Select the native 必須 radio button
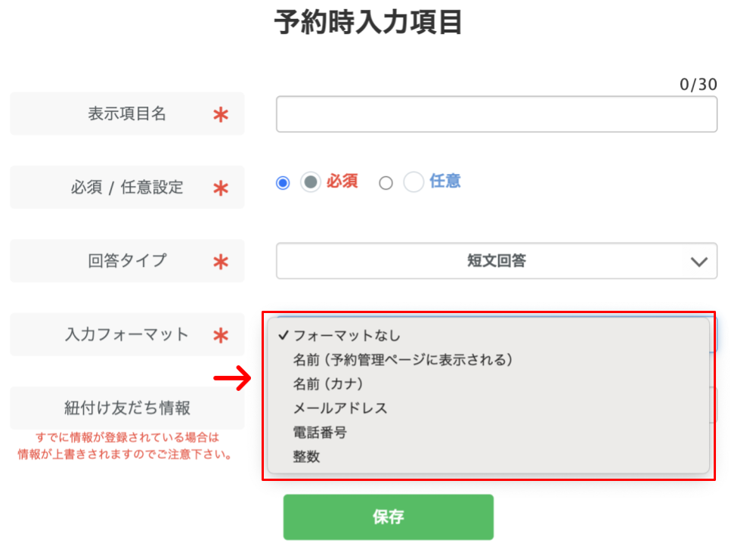This screenshot has width=756, height=549. click(x=283, y=183)
